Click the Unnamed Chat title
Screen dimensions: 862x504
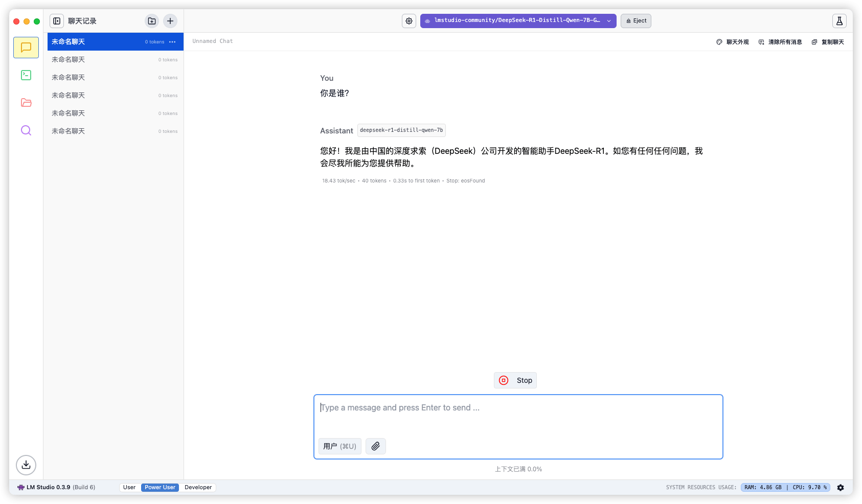(213, 41)
